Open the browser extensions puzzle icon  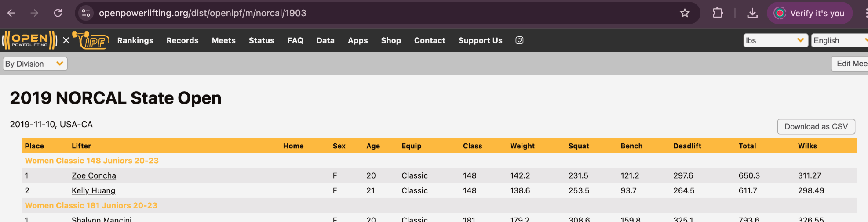point(718,13)
